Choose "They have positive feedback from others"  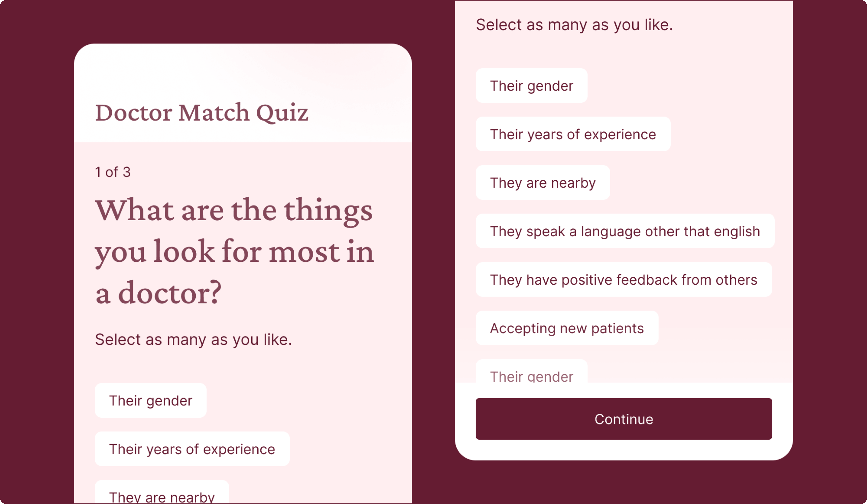623,279
